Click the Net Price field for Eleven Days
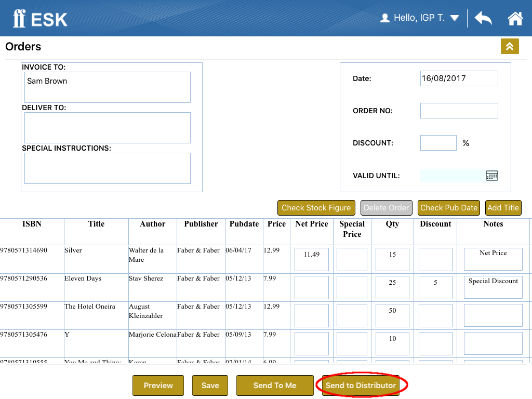This screenshot has width=532, height=399. [x=312, y=287]
